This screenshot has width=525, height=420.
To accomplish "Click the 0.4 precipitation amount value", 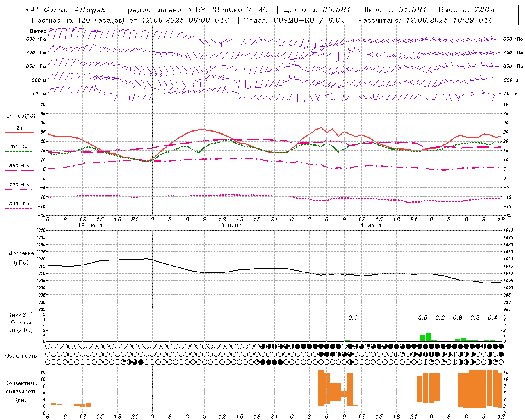I will [493, 318].
